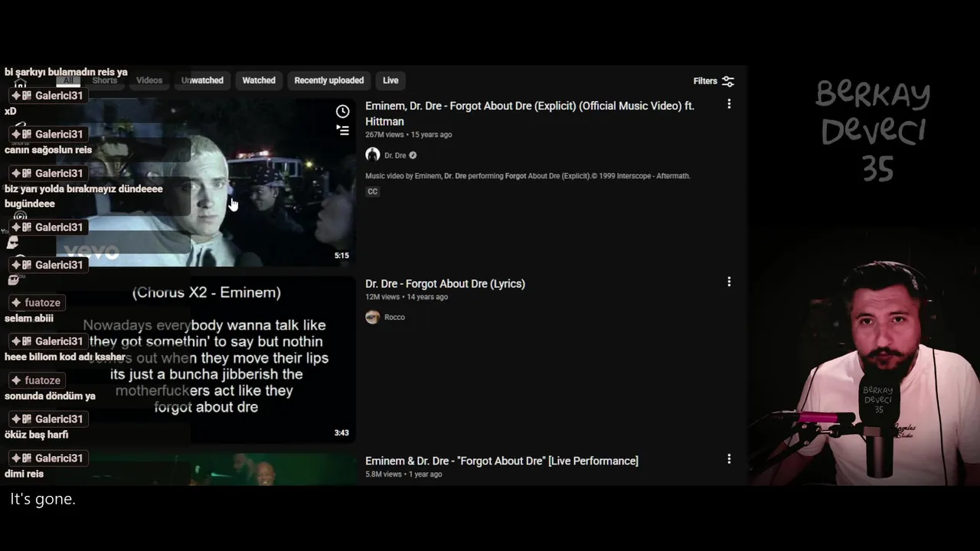This screenshot has height=551, width=980.
Task: Click the '12M views' text
Action: click(382, 297)
